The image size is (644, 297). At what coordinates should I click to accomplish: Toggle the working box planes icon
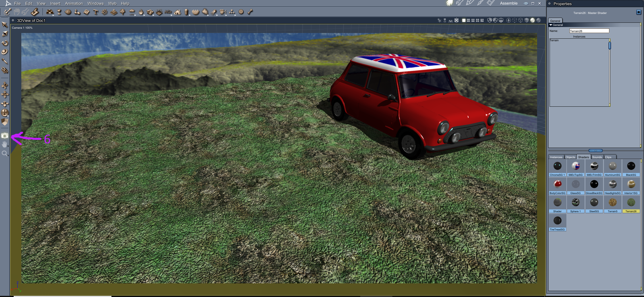(x=5, y=122)
